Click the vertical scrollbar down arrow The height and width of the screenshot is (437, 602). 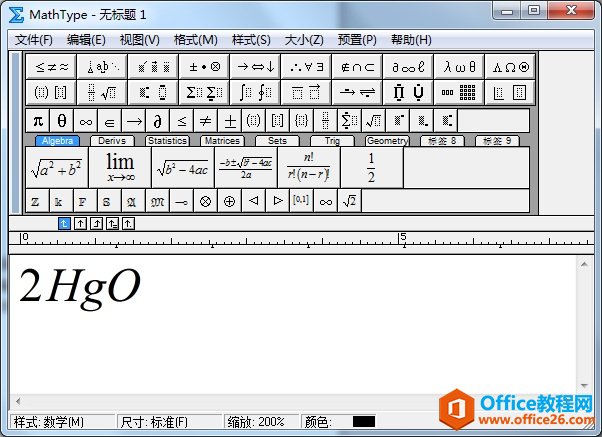[x=584, y=386]
